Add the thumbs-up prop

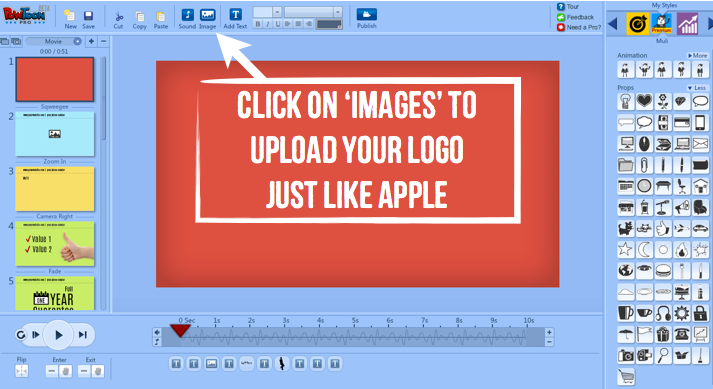(663, 228)
